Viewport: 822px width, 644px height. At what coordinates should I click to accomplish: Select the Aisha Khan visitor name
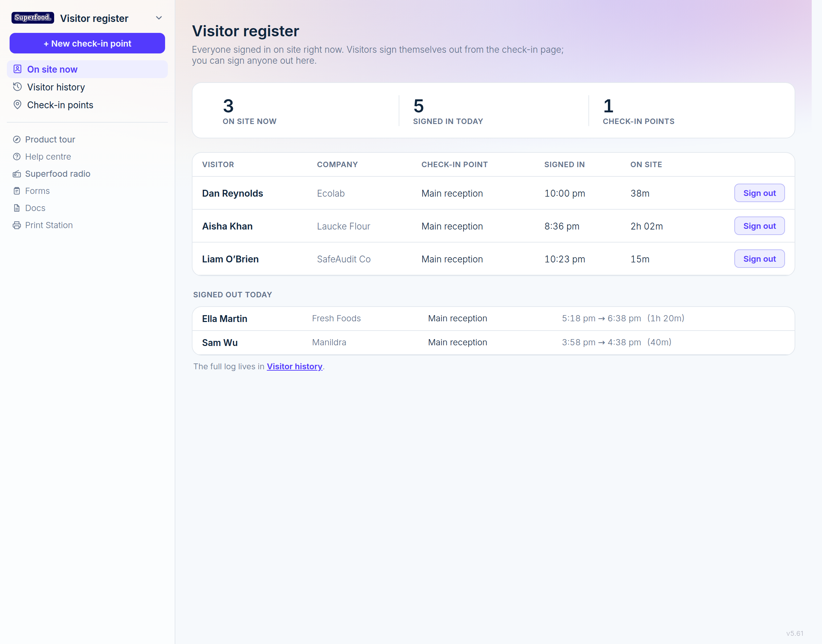click(x=227, y=226)
